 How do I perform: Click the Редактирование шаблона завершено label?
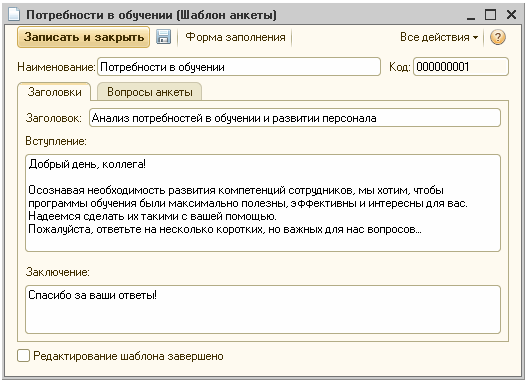tap(128, 356)
